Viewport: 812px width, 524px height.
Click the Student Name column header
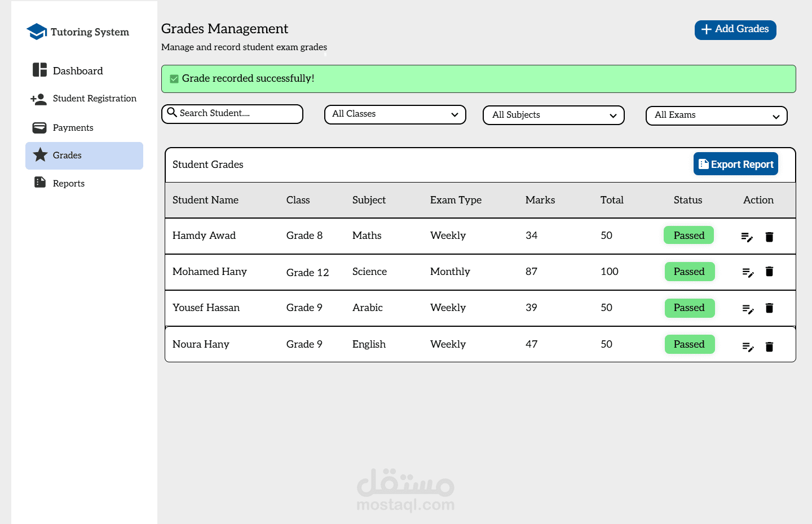(205, 200)
